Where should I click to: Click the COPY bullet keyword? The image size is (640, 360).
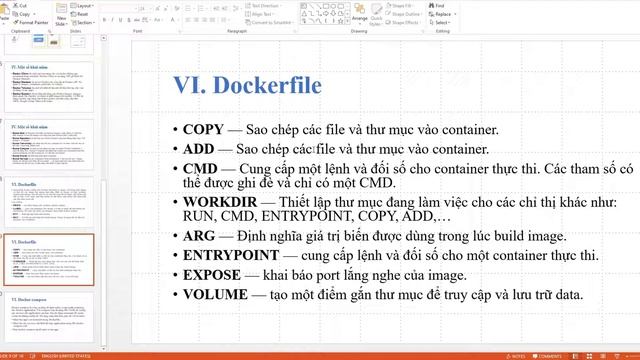[203, 129]
